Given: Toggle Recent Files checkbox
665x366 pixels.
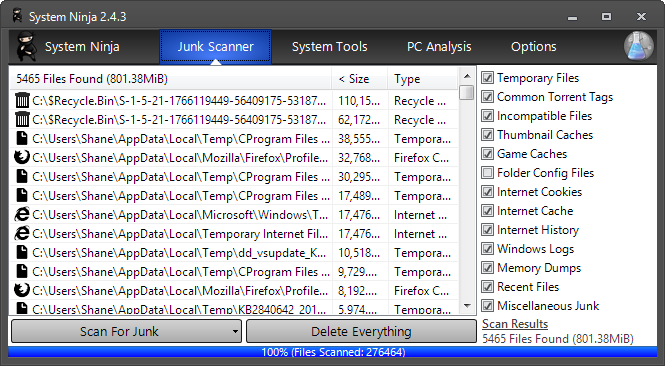Looking at the screenshot, I should point(487,287).
